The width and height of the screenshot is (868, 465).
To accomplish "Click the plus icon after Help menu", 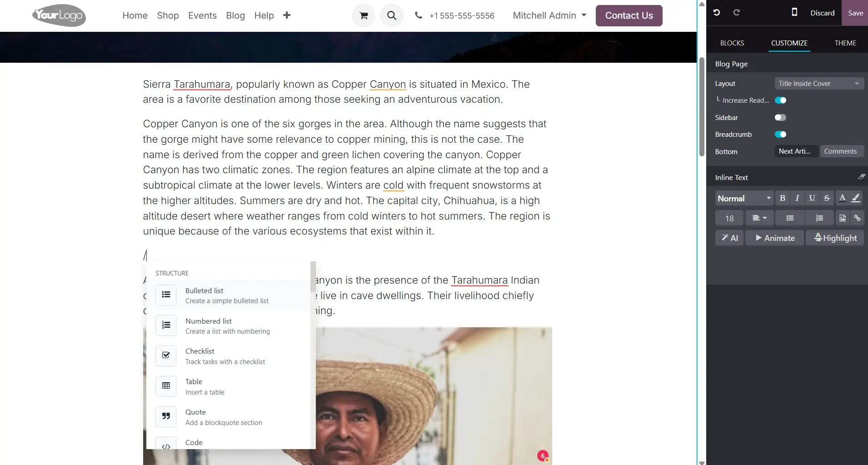I will coord(287,15).
